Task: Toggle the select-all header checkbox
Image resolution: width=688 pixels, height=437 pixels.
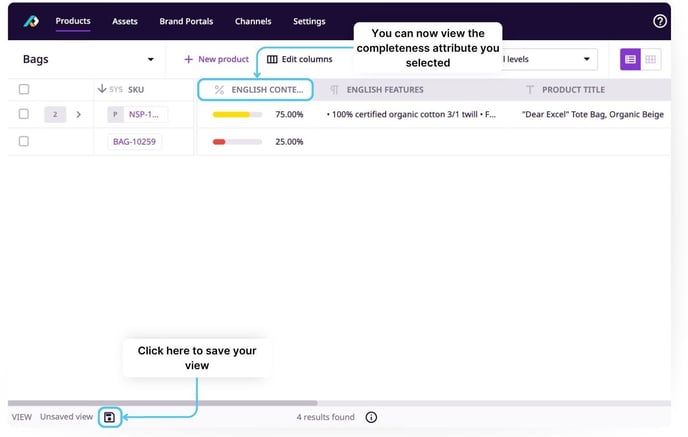Action: (x=24, y=89)
